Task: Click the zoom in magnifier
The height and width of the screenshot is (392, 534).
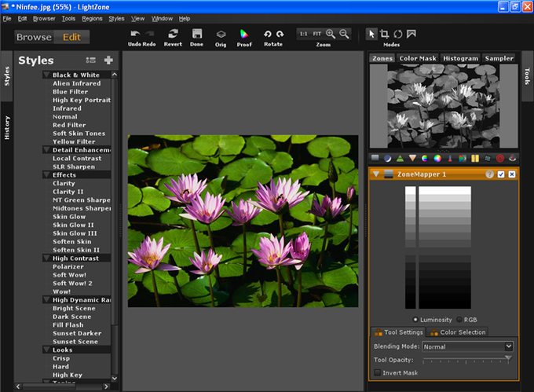Action: [331, 34]
